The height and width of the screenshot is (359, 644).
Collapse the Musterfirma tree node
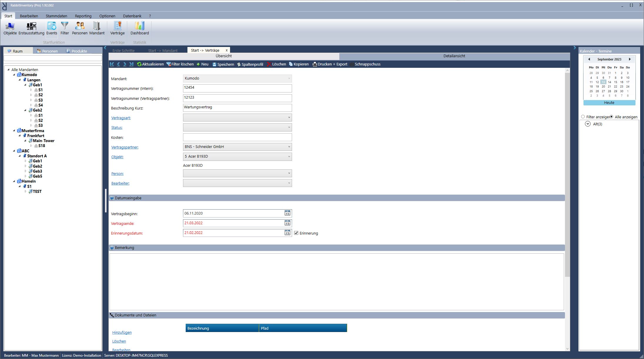click(14, 131)
